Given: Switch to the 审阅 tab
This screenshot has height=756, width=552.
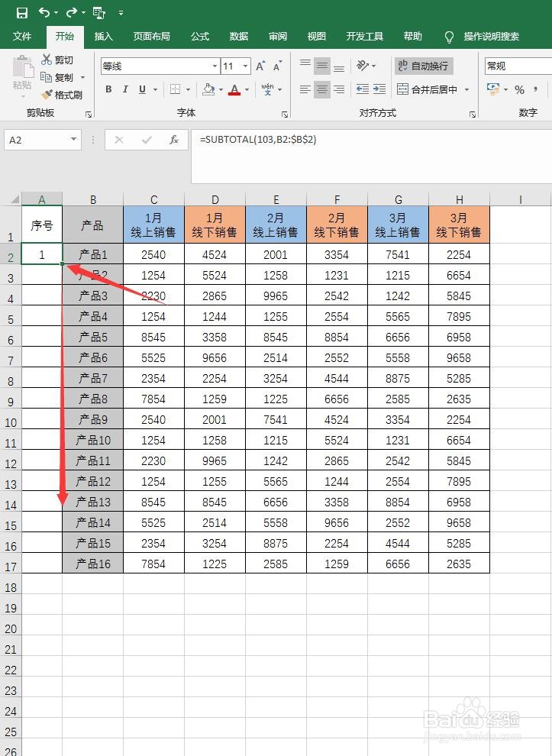Looking at the screenshot, I should tap(278, 36).
